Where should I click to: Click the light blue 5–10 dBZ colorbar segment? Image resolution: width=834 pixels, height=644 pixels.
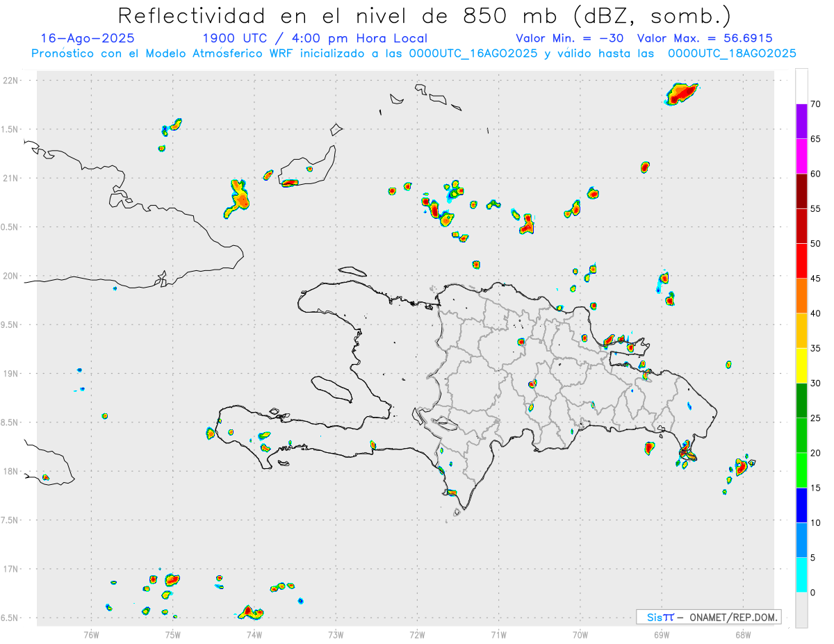[801, 540]
